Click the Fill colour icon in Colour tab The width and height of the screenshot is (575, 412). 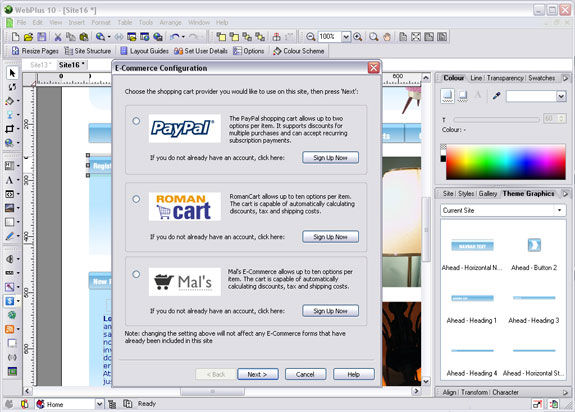pos(447,96)
